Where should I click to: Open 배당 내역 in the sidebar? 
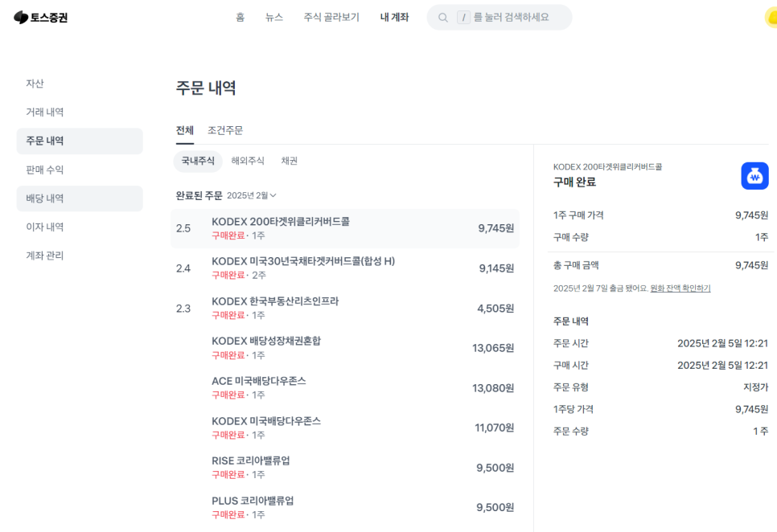[x=80, y=198]
